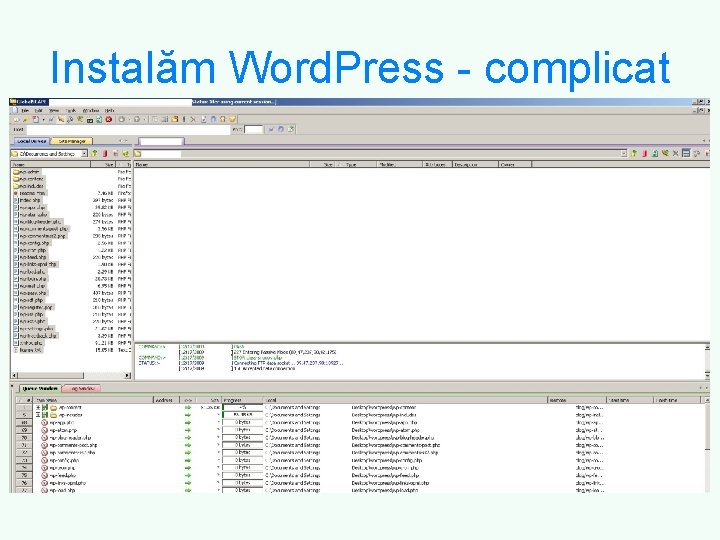
Task: Click the red bookmark icon in the local pane
Action: (x=105, y=154)
